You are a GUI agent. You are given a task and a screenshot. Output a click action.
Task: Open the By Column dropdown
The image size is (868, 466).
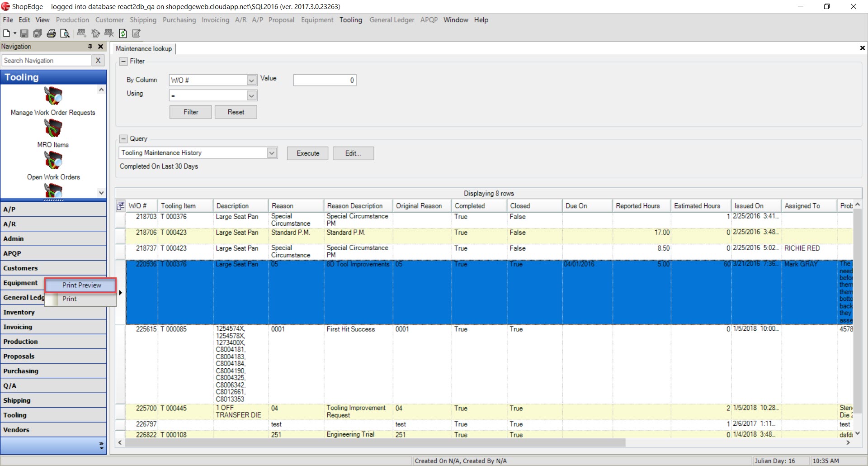tap(252, 80)
